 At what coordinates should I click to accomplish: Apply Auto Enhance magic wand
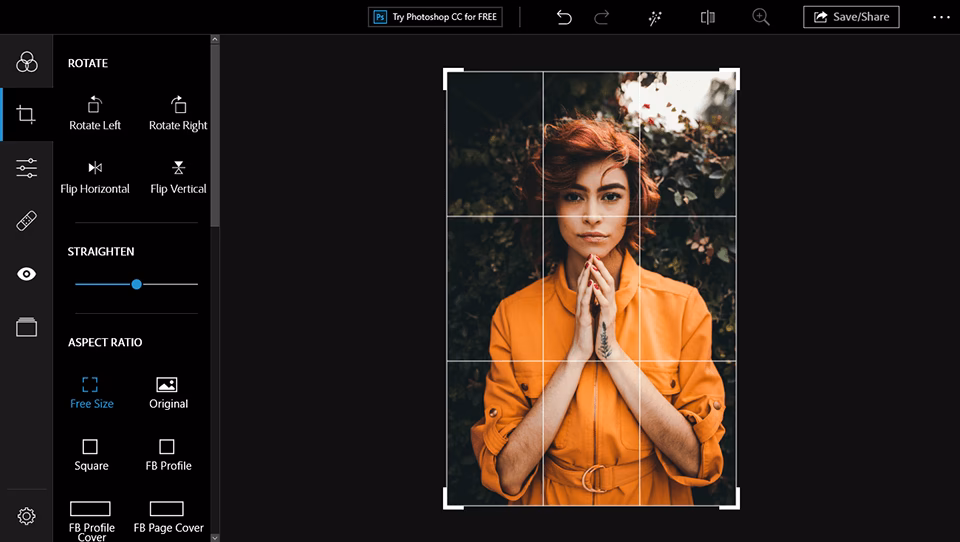[x=655, y=17]
